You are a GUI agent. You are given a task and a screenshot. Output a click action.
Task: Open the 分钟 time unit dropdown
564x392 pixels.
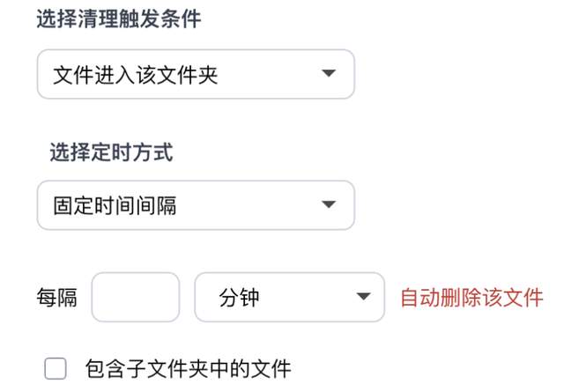click(289, 297)
